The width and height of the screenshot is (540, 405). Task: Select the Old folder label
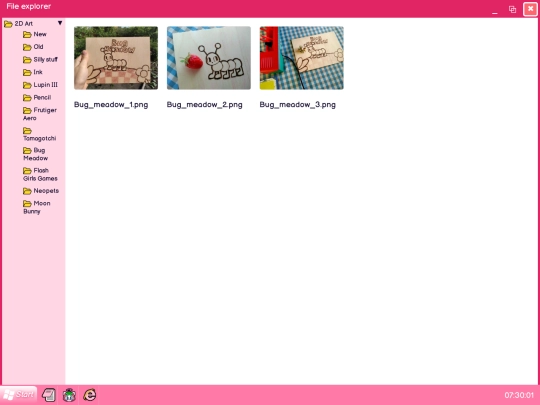click(38, 47)
